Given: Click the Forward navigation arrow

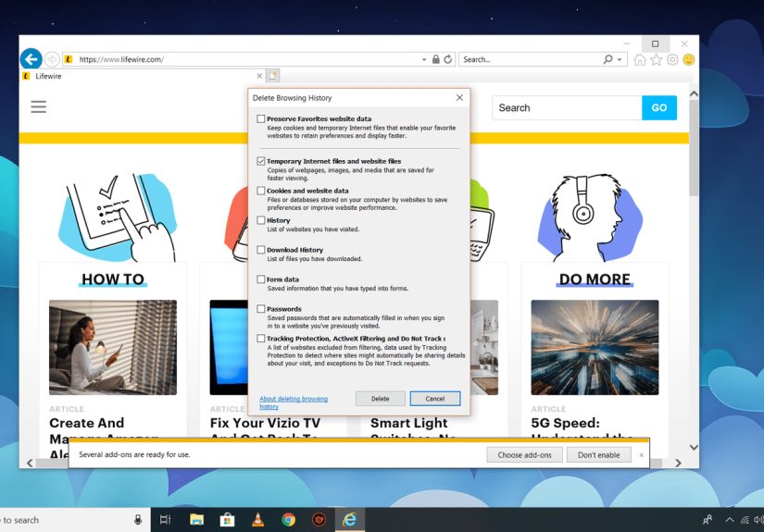Looking at the screenshot, I should [52, 59].
